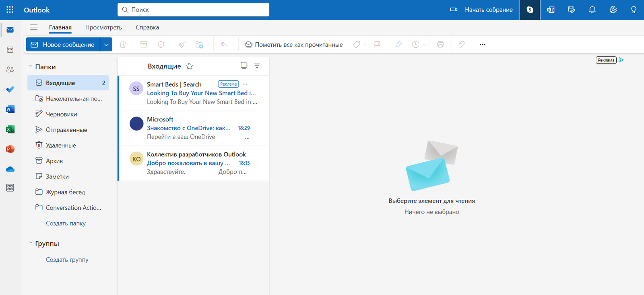
Task: Launch Word from the left rail
Action: pyautogui.click(x=10, y=109)
